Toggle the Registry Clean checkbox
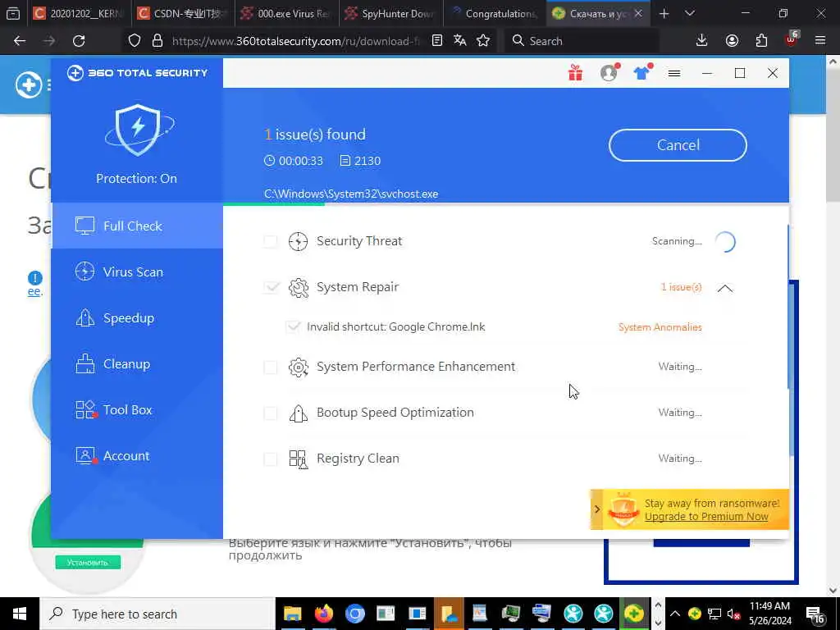Screen dimensions: 840x630 click(x=271, y=459)
